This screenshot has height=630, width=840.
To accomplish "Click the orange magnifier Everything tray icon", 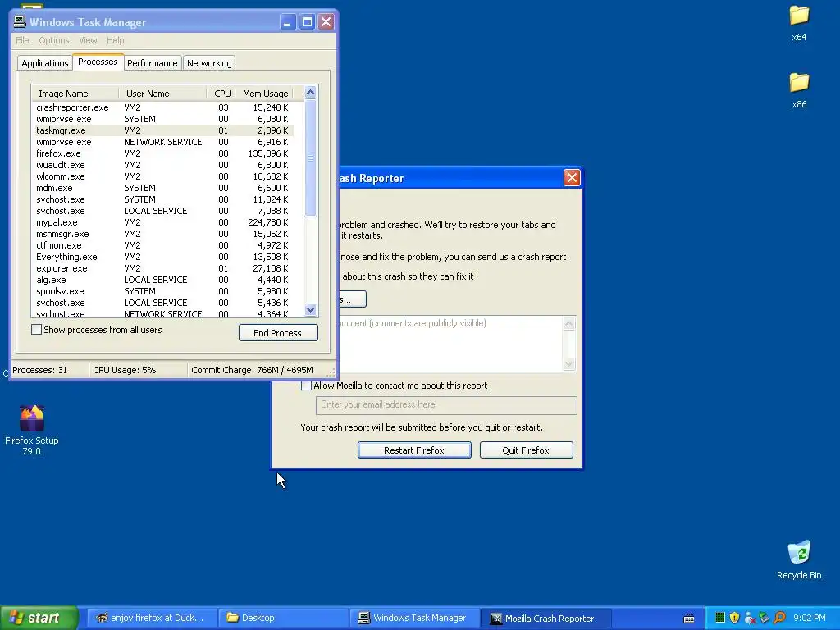I will [x=779, y=618].
